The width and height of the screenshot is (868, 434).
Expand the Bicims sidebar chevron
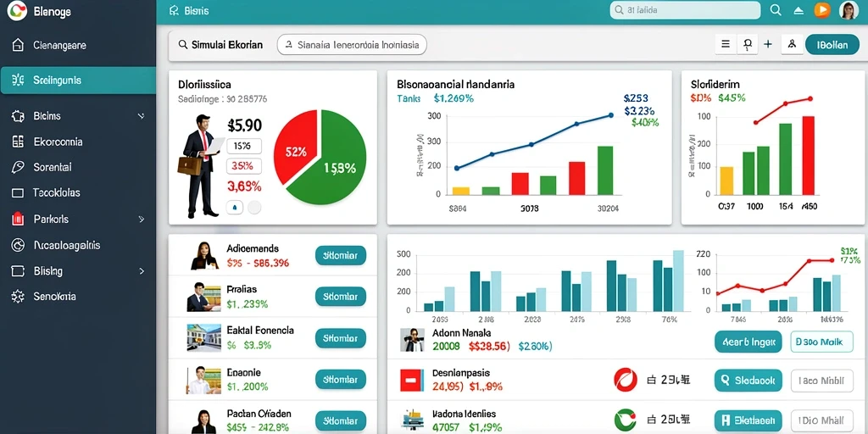pyautogui.click(x=141, y=116)
